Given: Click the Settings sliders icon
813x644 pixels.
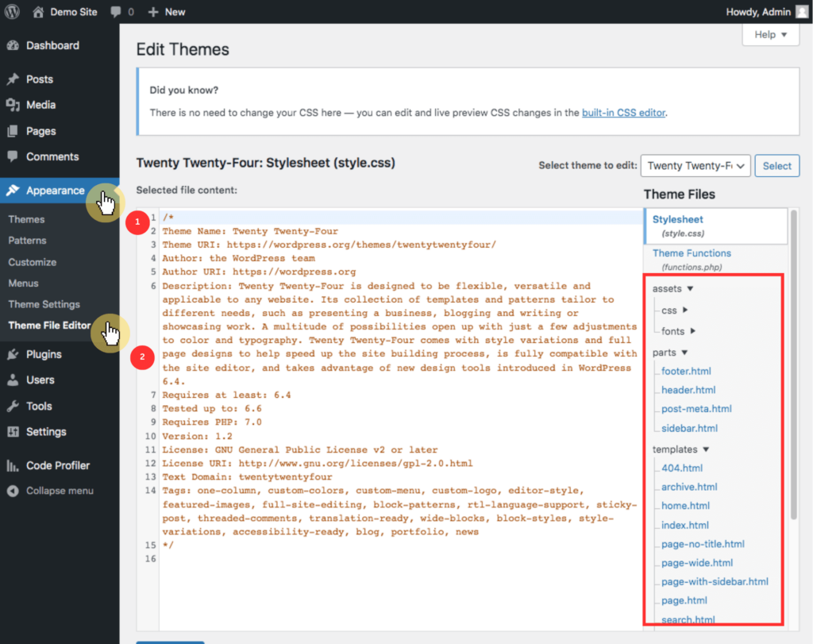Looking at the screenshot, I should coord(13,431).
